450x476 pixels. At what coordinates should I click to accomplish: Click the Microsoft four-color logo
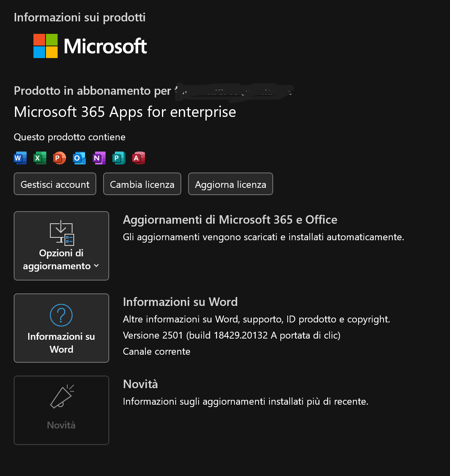(x=46, y=46)
